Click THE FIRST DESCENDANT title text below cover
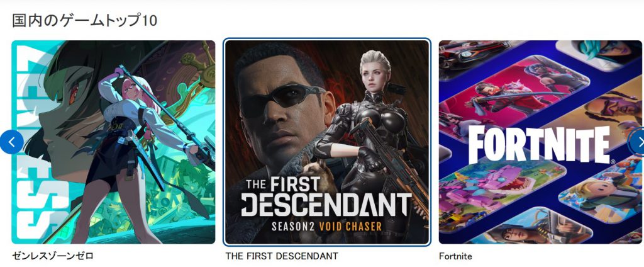This screenshot has width=644, height=267. [x=282, y=256]
